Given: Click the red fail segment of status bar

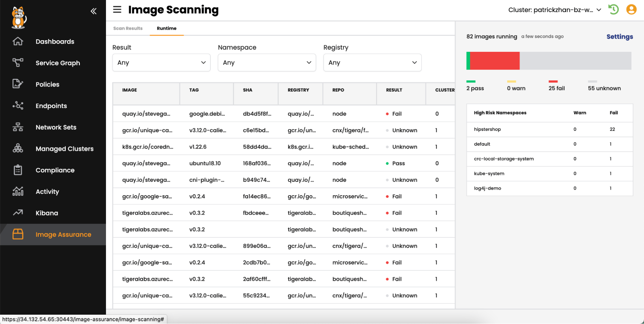Looking at the screenshot, I should [x=495, y=61].
